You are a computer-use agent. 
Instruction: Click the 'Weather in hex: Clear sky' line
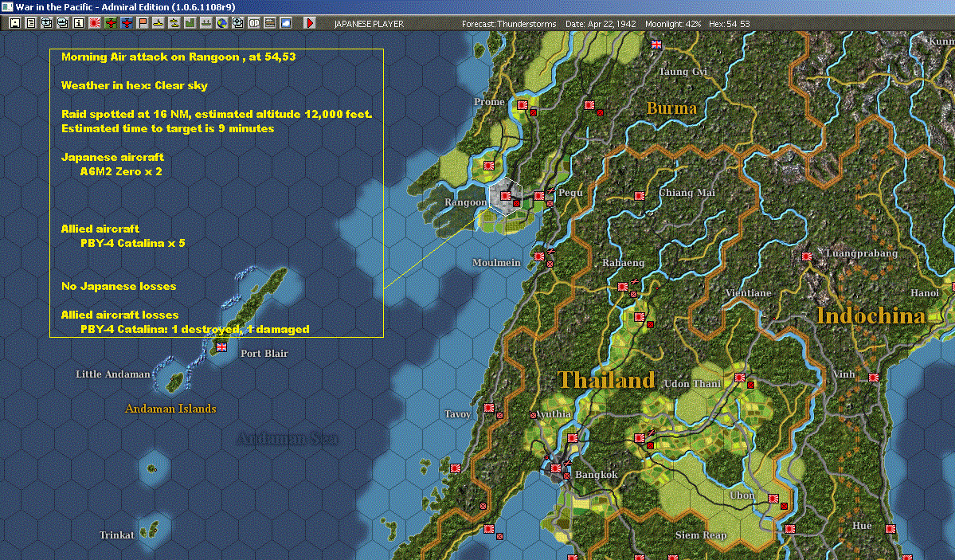(134, 85)
